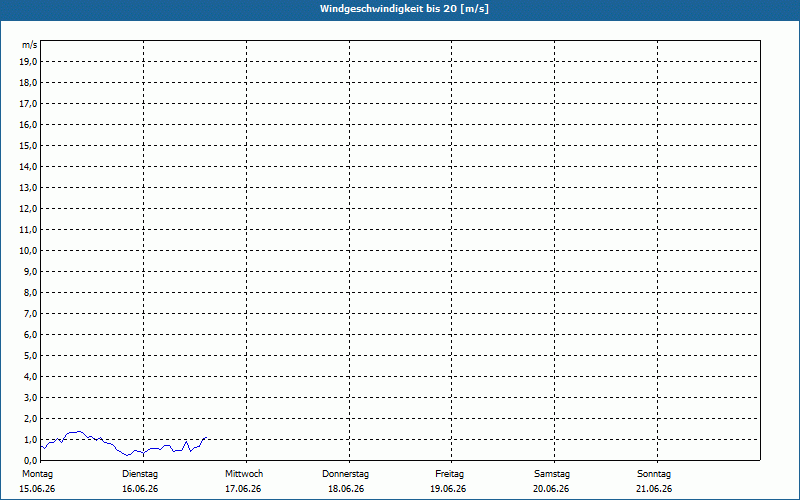Click the date 19.06.26
Screen dimensions: 800x500
pyautogui.click(x=448, y=489)
